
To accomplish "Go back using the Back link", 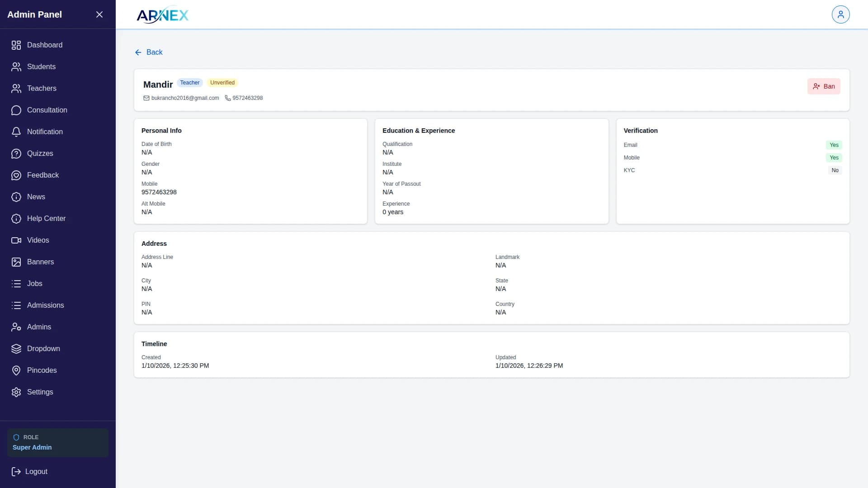I will pos(149,52).
